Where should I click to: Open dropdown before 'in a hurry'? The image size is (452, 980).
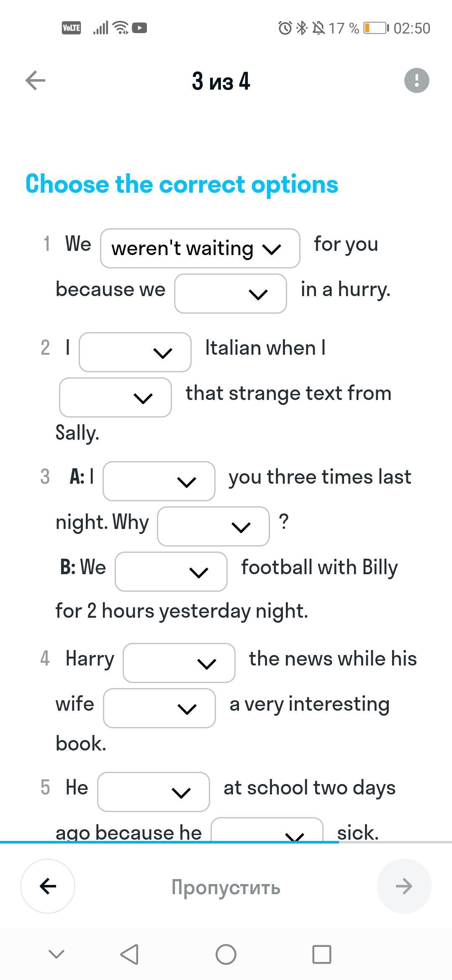click(231, 294)
